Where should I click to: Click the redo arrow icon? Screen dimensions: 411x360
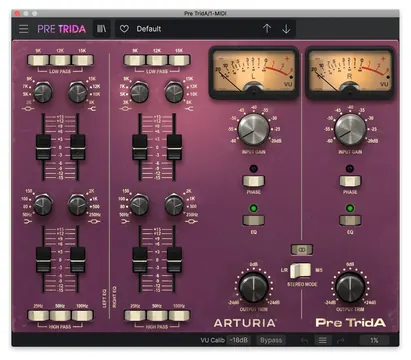pyautogui.click(x=340, y=340)
